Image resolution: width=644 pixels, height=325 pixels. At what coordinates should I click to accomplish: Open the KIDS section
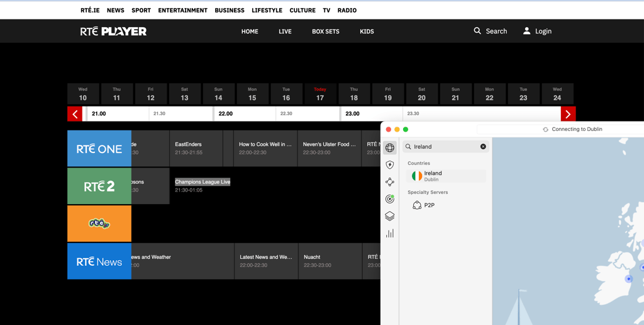(367, 31)
